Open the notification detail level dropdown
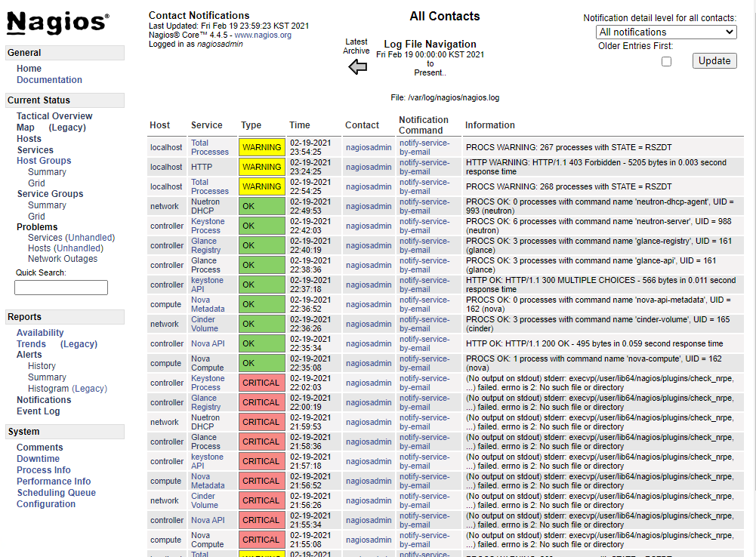 tap(666, 32)
